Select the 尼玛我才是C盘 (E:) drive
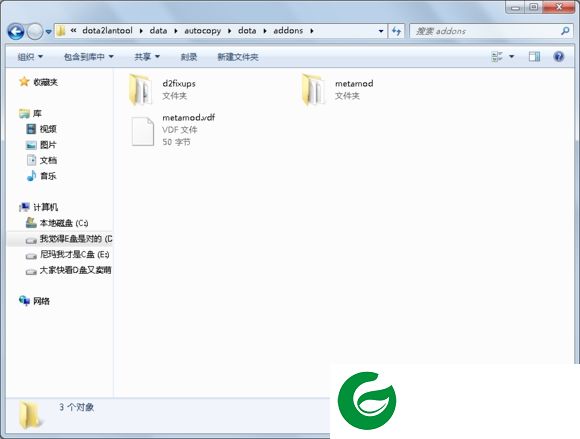This screenshot has height=439, width=580. point(75,254)
